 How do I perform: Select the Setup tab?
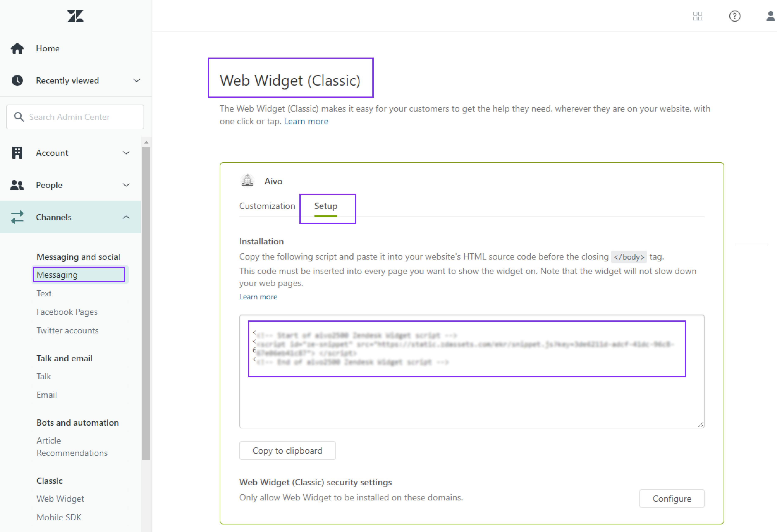click(x=325, y=206)
